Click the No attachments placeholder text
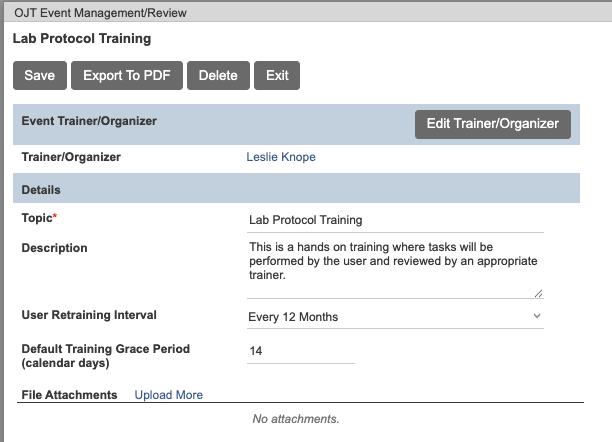The width and height of the screenshot is (612, 442). 296,419
